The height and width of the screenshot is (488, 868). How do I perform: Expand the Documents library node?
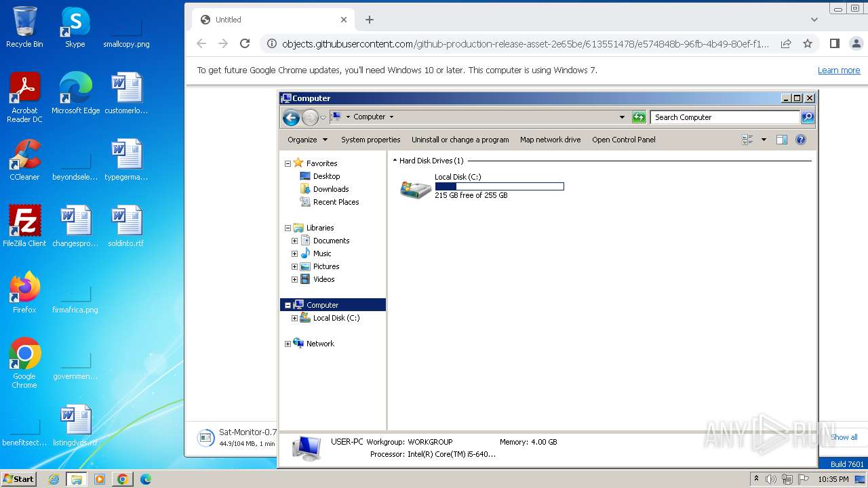pyautogui.click(x=294, y=241)
